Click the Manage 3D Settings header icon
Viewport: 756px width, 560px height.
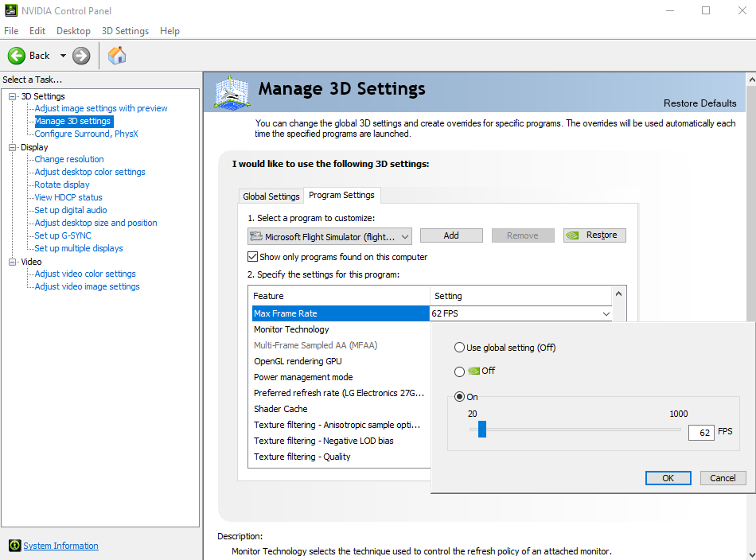coord(232,92)
